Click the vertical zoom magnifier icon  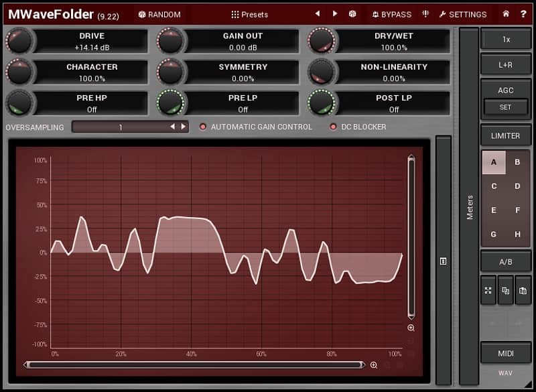point(411,328)
